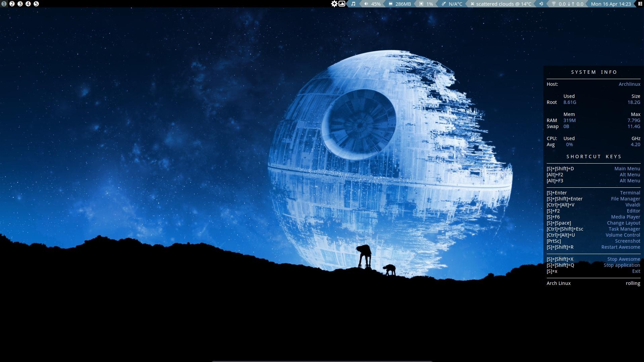Open the scattered clouds weather text
This screenshot has height=362, width=644.
[504, 4]
